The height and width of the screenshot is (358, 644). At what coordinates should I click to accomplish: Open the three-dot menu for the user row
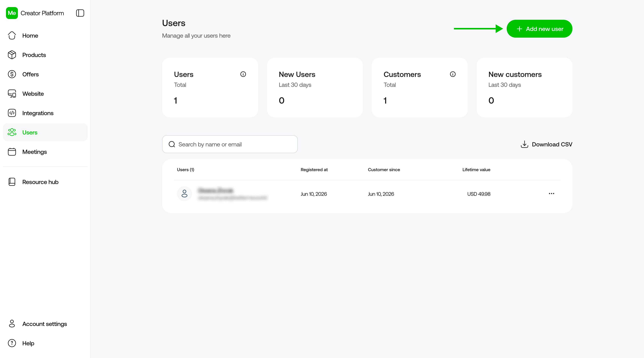(552, 194)
